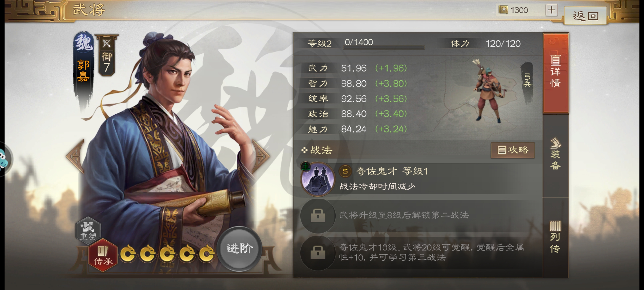Open the 列传 biography tab

556,237
